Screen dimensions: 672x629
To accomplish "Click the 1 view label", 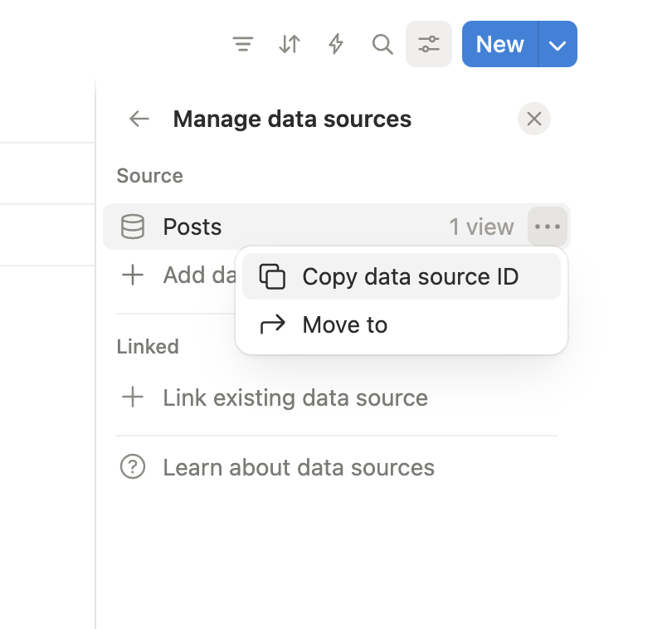I will [x=481, y=226].
